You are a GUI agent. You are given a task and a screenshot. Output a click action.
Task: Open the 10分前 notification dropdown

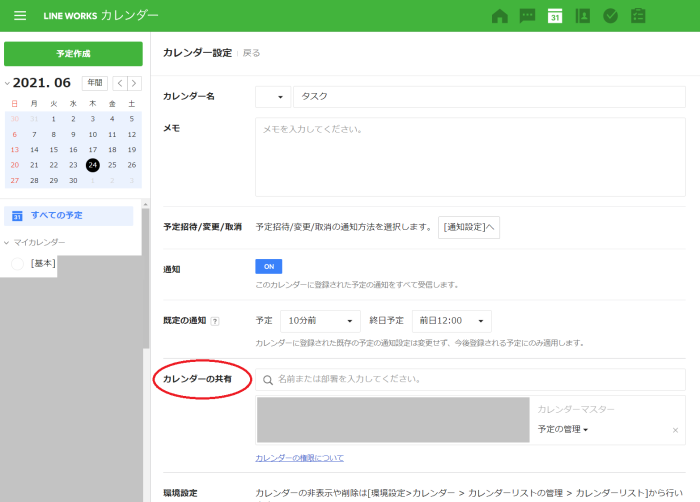point(320,321)
